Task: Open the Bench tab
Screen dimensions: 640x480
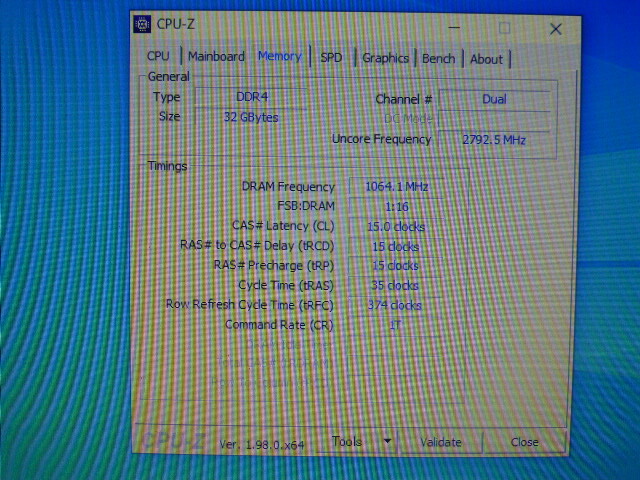Action: click(438, 59)
